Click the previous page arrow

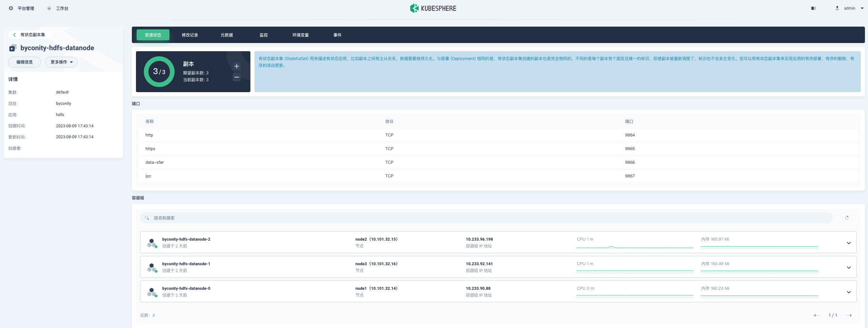[817, 315]
